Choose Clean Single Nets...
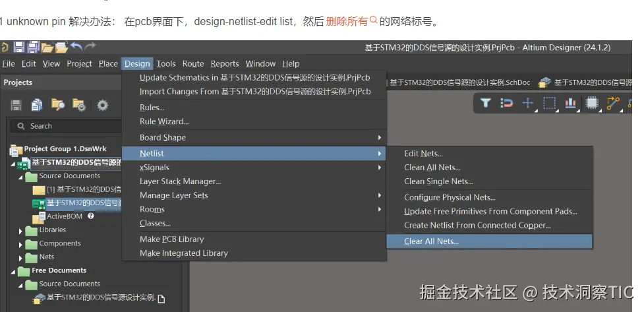This screenshot has height=312, width=644. coord(489,181)
